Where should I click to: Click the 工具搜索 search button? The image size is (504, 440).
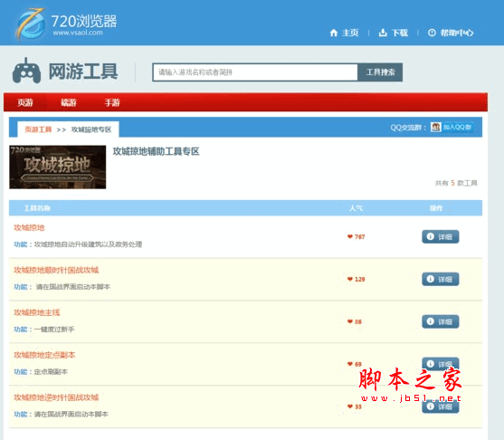380,72
